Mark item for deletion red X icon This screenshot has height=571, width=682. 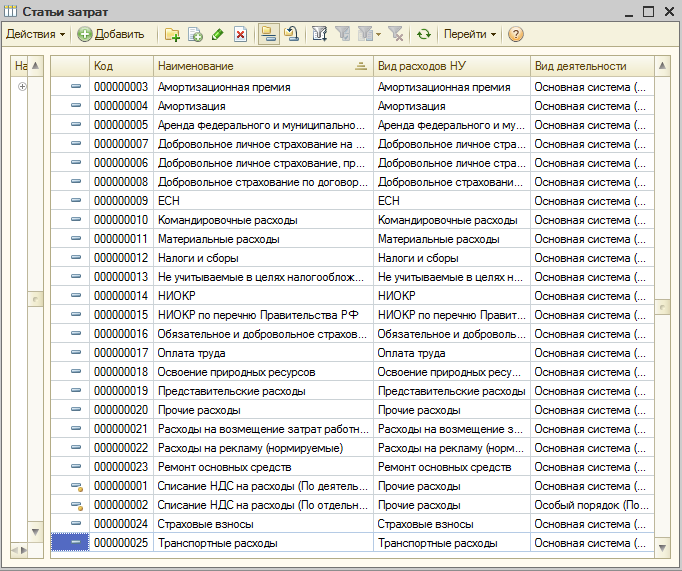click(240, 34)
